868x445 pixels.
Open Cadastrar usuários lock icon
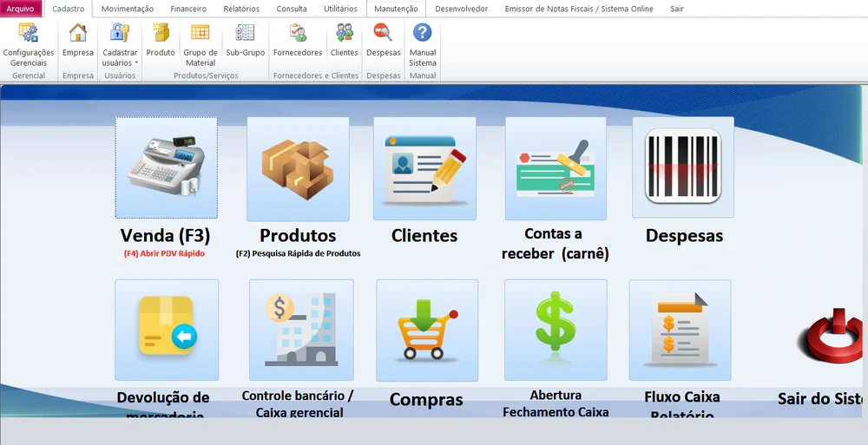120,33
